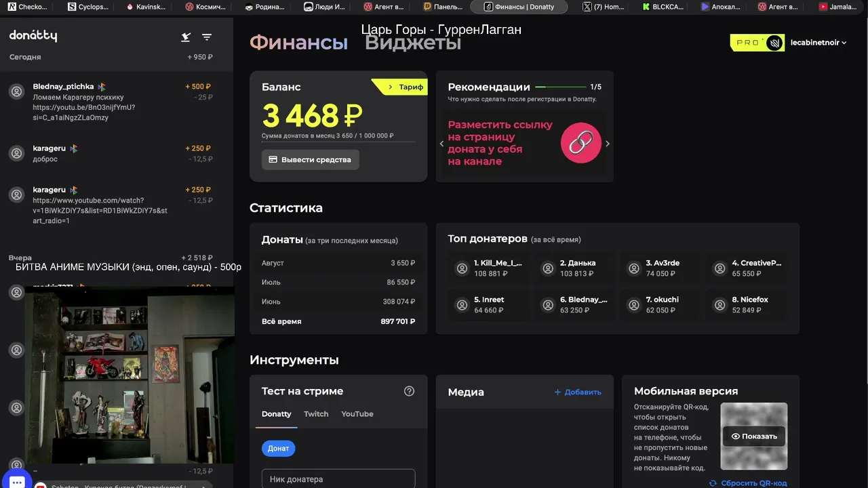Screen dimensions: 868x488
Task: Open the Данька top donator avatar
Action: (x=548, y=268)
